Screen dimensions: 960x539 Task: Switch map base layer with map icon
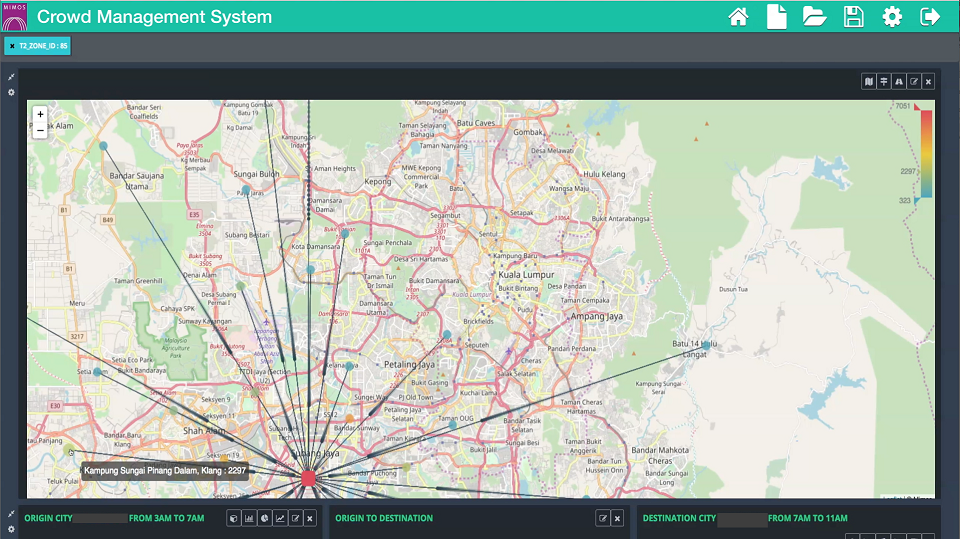coord(869,81)
